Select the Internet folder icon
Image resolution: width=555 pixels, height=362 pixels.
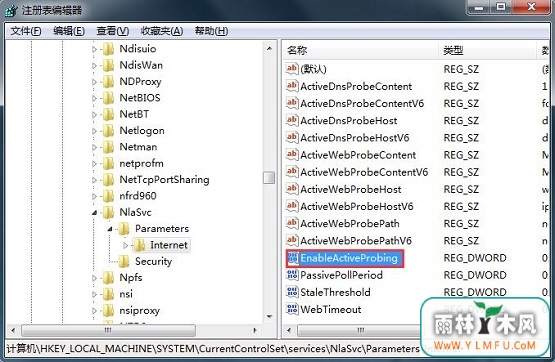(x=139, y=245)
